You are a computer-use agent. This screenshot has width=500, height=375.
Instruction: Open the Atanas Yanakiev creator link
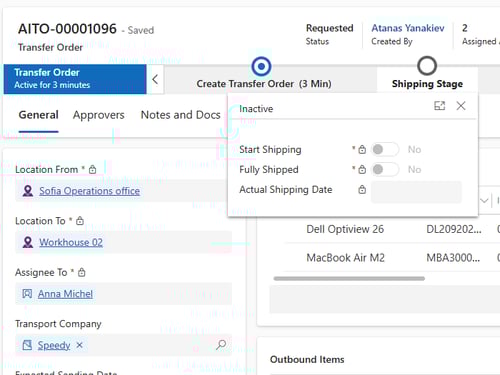tap(408, 28)
